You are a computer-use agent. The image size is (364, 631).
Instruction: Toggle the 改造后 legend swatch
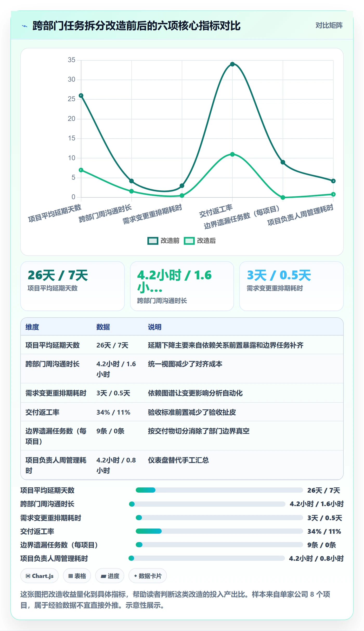pyautogui.click(x=189, y=241)
